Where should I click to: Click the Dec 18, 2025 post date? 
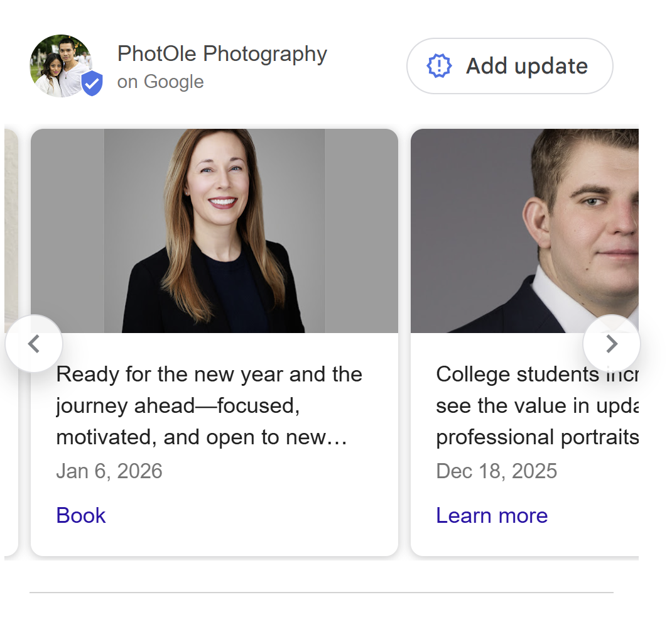click(496, 471)
